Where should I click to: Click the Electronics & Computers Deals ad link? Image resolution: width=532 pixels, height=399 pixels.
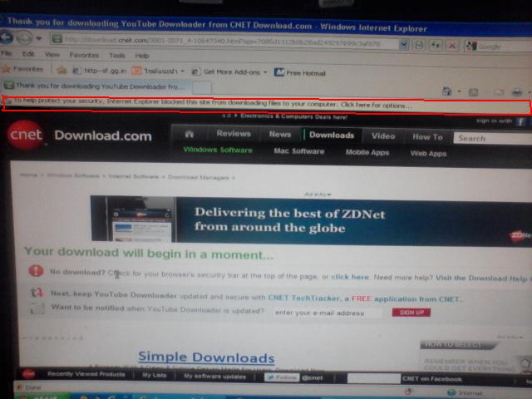293,116
